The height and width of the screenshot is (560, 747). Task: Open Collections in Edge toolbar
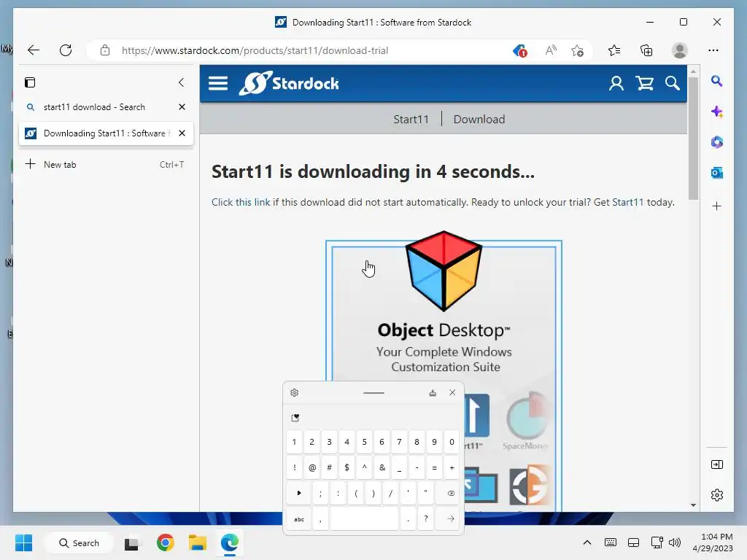[646, 50]
